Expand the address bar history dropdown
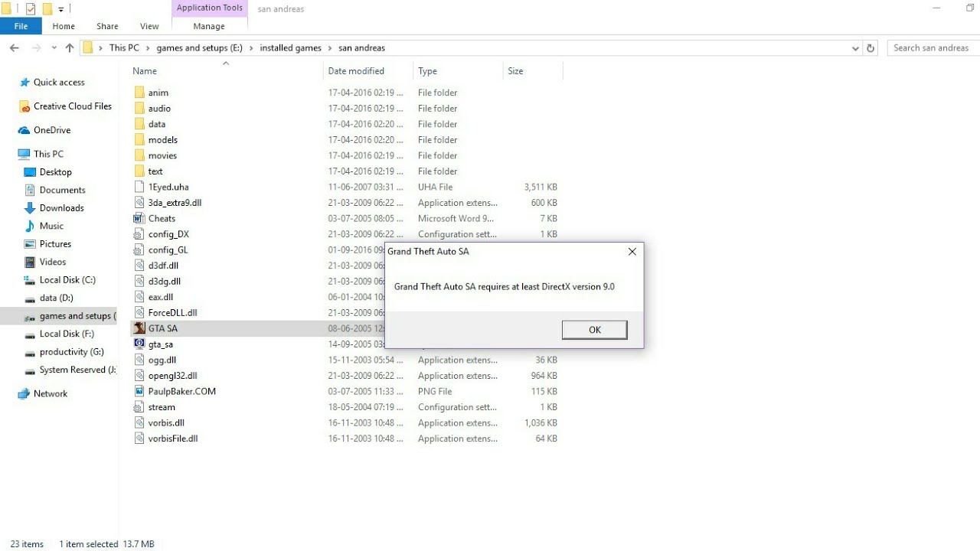Image resolution: width=980 pixels, height=551 pixels. [855, 47]
